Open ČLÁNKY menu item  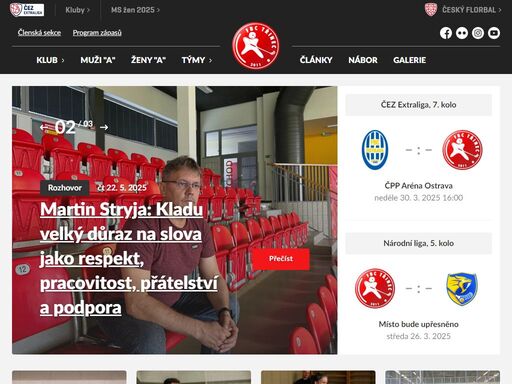pyautogui.click(x=316, y=60)
